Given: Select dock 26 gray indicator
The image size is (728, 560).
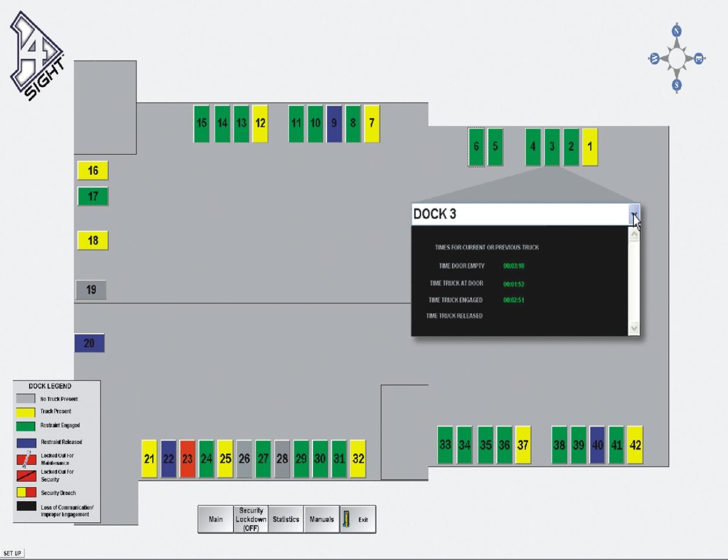Looking at the screenshot, I should pos(244,459).
